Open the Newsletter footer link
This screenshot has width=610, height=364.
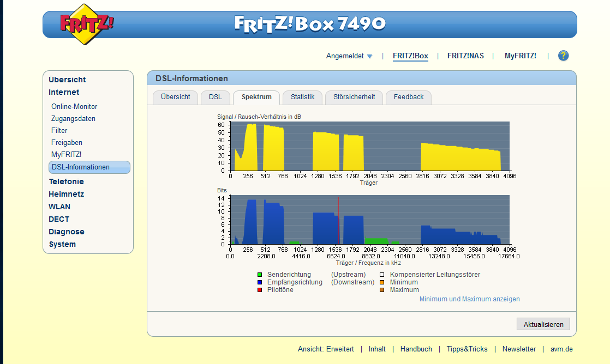click(519, 349)
